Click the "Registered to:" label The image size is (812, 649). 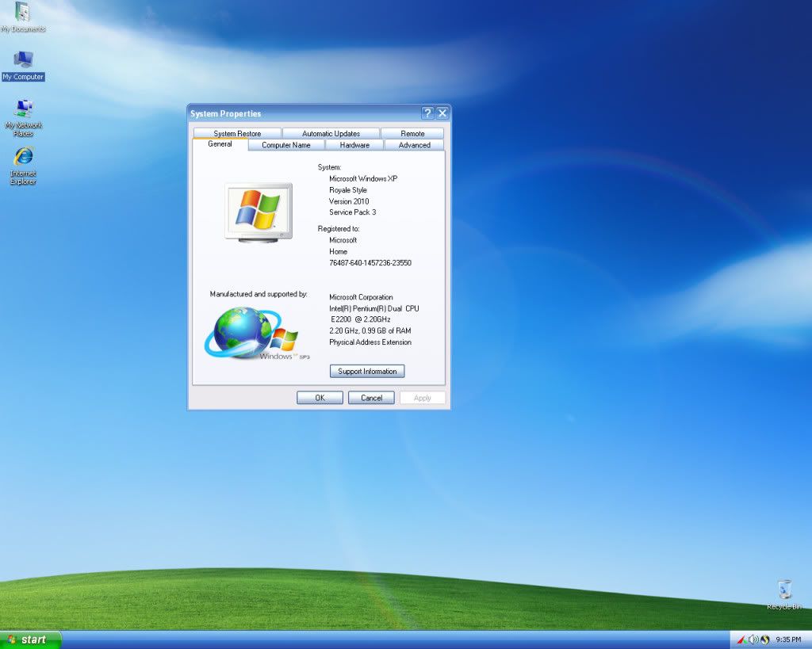339,229
